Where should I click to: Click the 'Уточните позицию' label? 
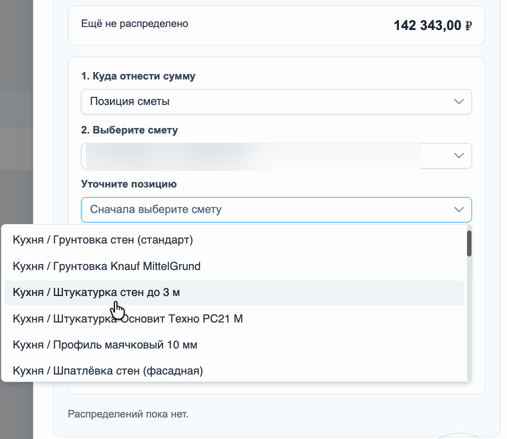129,184
